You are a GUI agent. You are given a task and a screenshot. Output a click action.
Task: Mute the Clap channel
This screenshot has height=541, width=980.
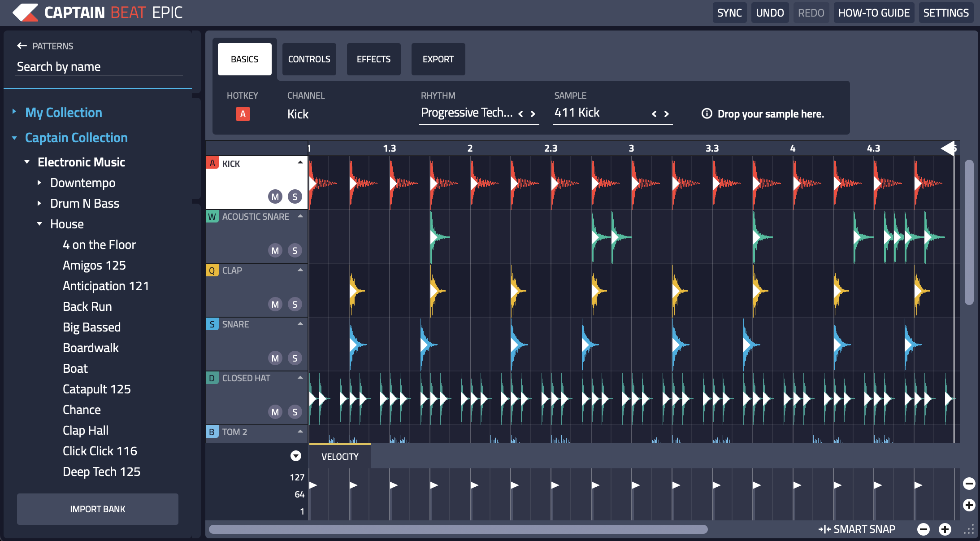pyautogui.click(x=275, y=304)
